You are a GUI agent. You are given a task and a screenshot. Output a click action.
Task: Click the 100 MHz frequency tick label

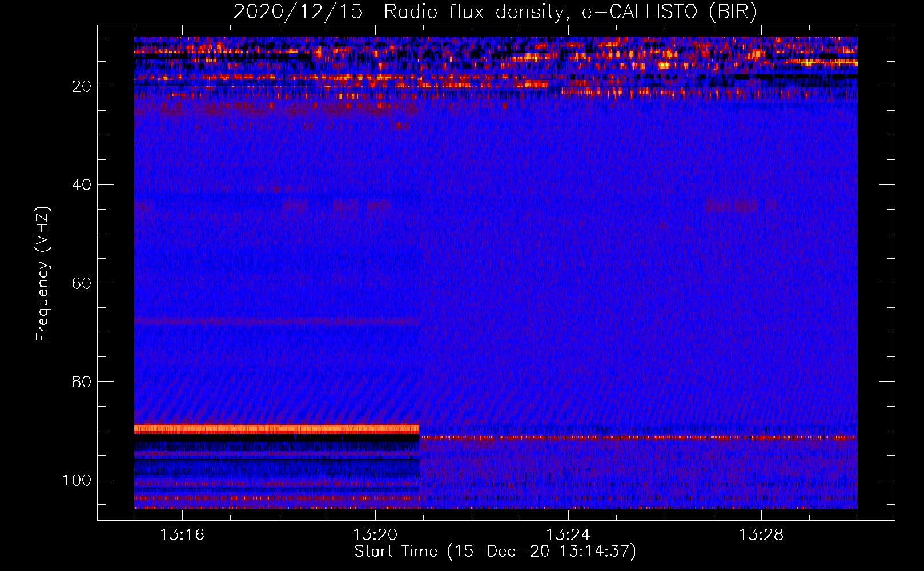tap(77, 480)
